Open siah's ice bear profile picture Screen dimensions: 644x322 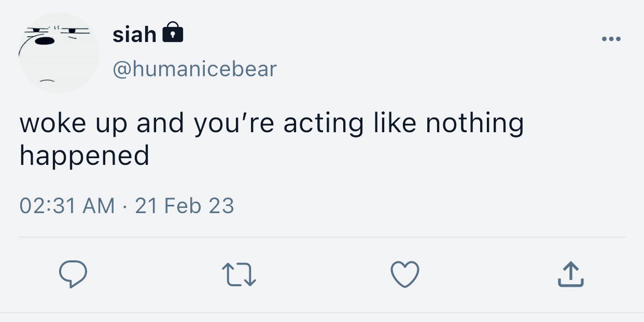click(59, 53)
